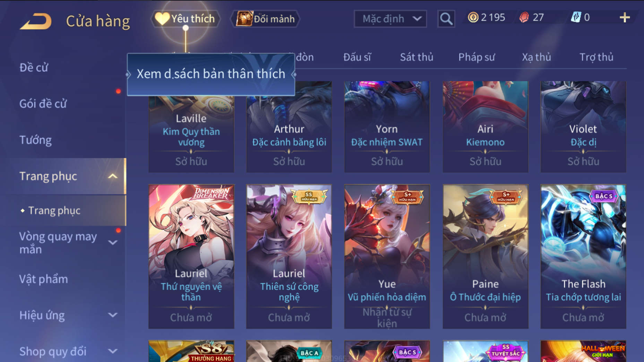Select the Sát thủ tab
The width and height of the screenshot is (644, 362).
coord(417,57)
